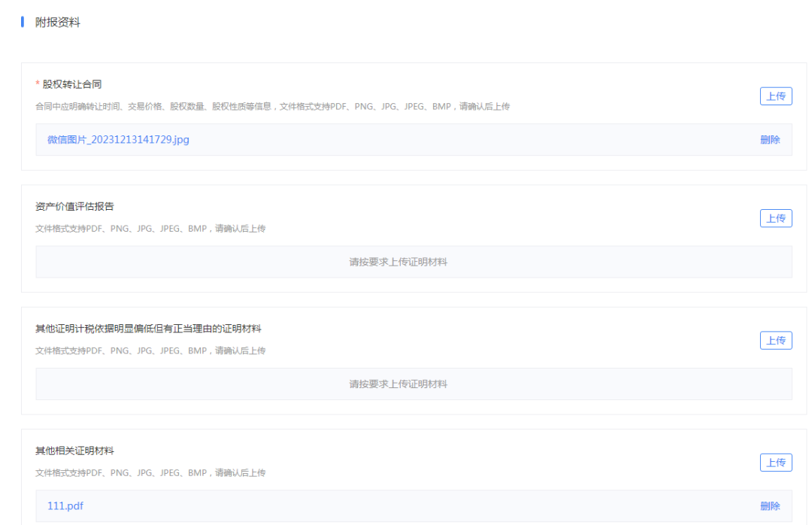
Task: Click 上传 for 其他证明计税依据明显偏低 materials
Action: (x=776, y=341)
